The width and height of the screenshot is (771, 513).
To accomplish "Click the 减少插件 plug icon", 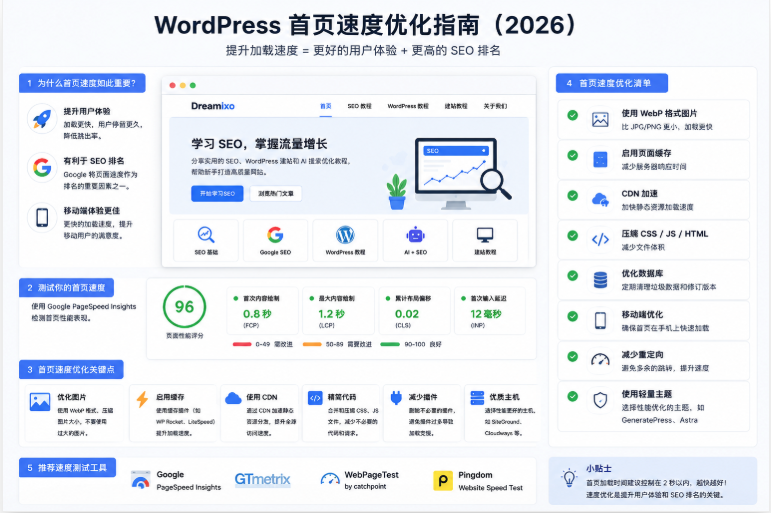I will (x=396, y=398).
